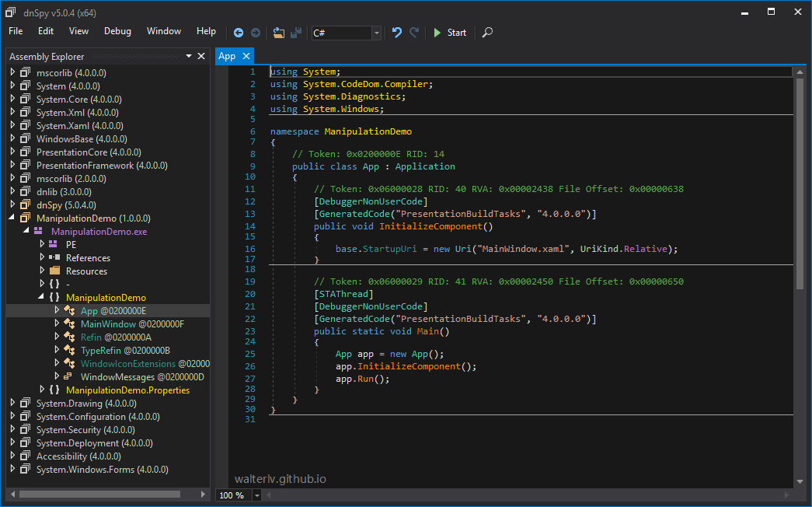Click the Application base type link
Screen dimensions: 812x507
pyautogui.click(x=424, y=166)
